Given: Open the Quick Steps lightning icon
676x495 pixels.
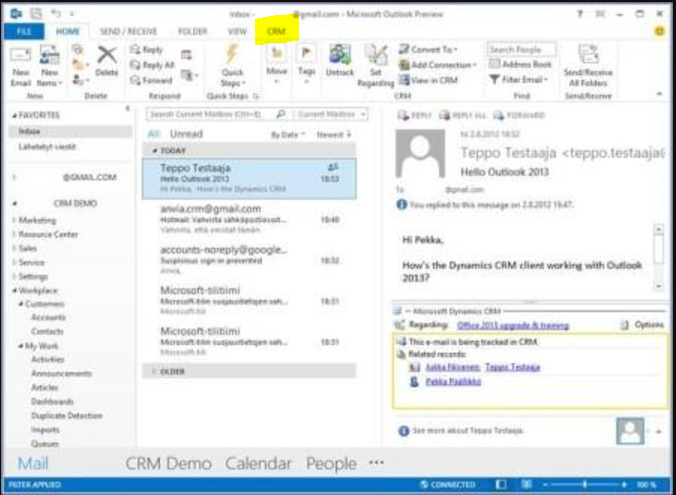Looking at the screenshot, I should coord(232,54).
